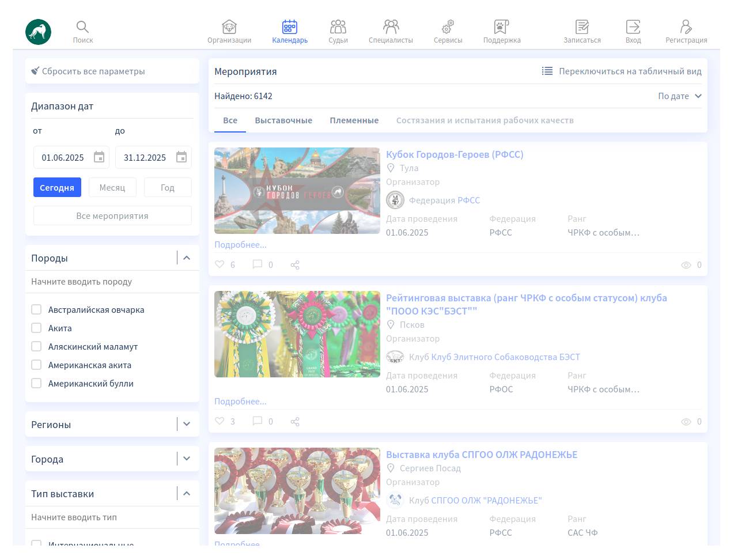
Task: Open Кубок Городов-Героев (РФСС) event title
Action: click(x=455, y=154)
